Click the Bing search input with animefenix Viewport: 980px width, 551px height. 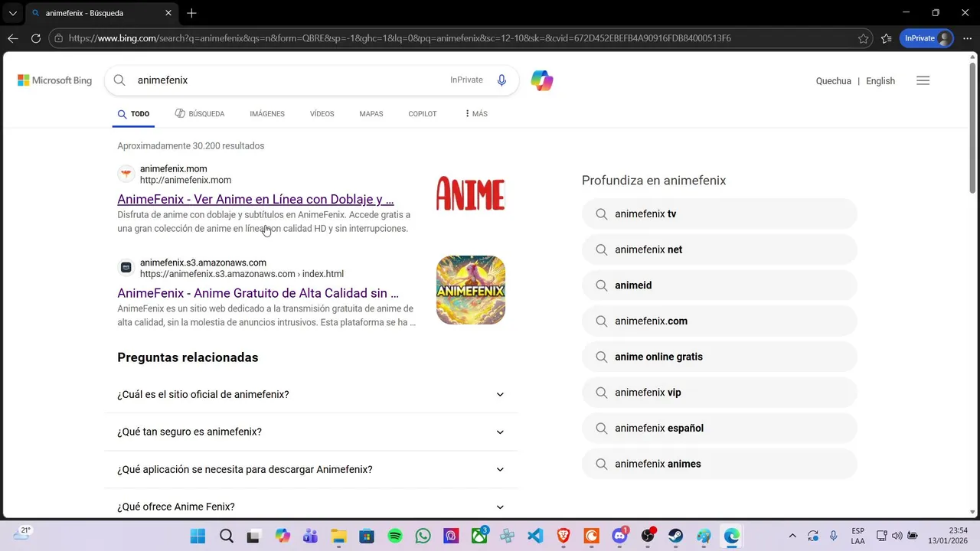pyautogui.click(x=287, y=80)
